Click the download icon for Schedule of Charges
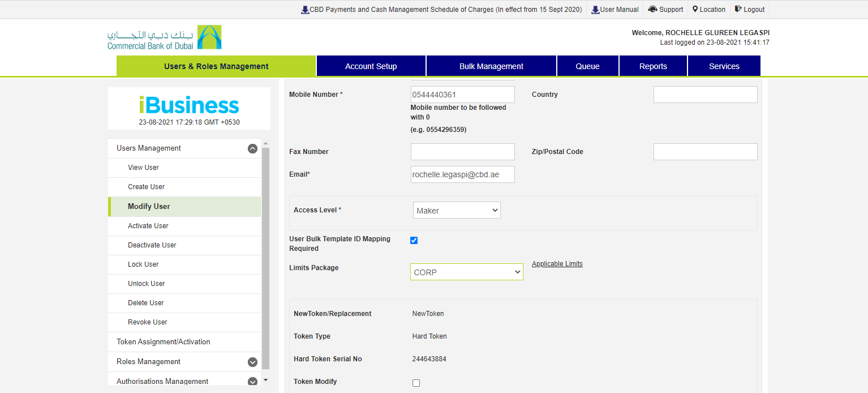The width and height of the screenshot is (868, 393). [305, 10]
